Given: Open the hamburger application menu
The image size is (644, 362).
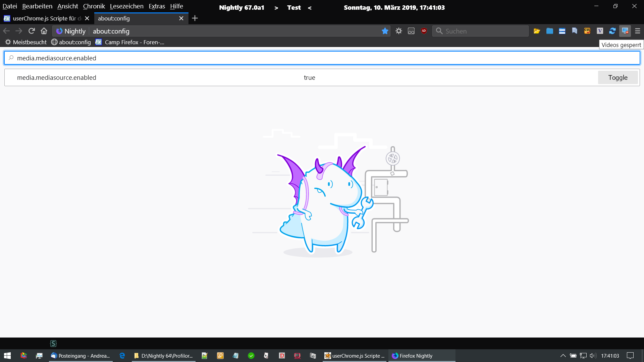Looking at the screenshot, I should pos(638,31).
